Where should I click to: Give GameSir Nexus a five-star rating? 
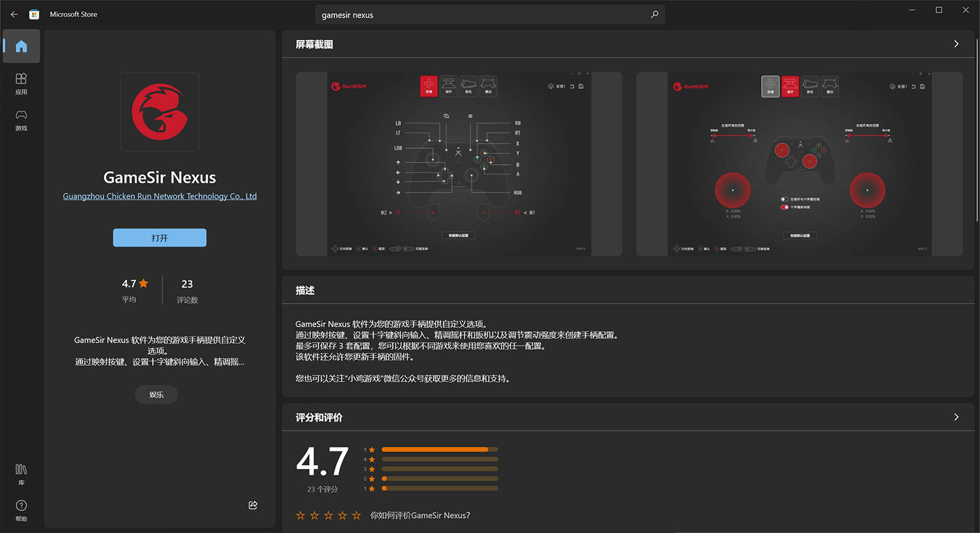pyautogui.click(x=356, y=515)
